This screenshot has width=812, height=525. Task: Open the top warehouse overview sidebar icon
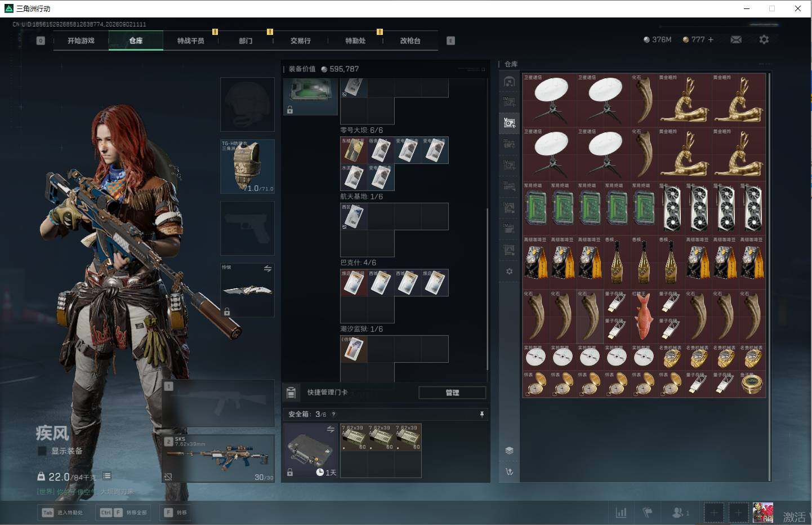(x=509, y=82)
